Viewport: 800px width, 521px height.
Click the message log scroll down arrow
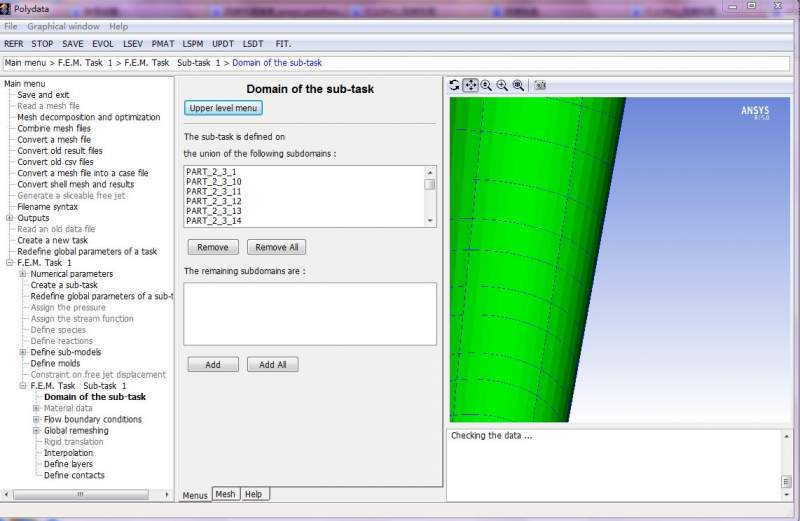pos(786,495)
